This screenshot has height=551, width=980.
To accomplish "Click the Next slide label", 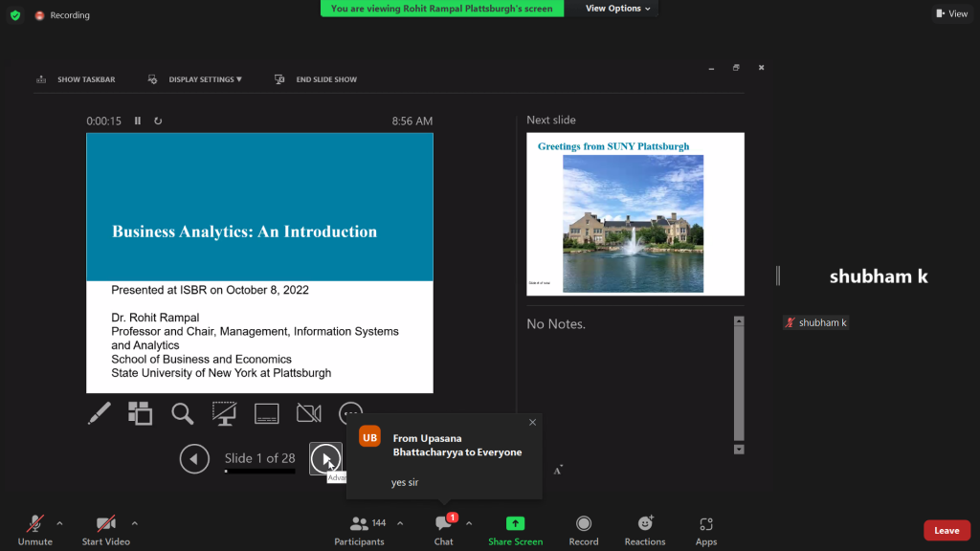I will 551,120.
